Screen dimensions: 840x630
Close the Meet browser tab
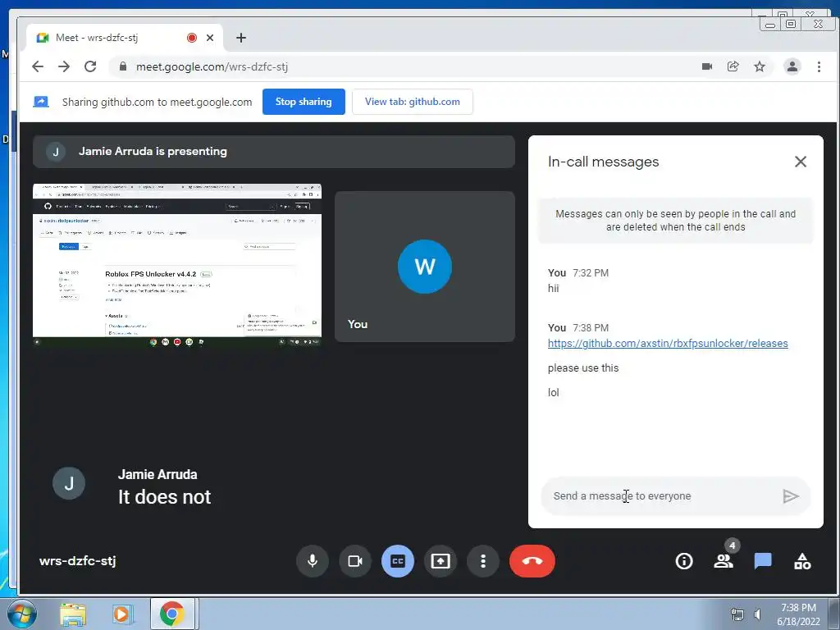[210, 38]
